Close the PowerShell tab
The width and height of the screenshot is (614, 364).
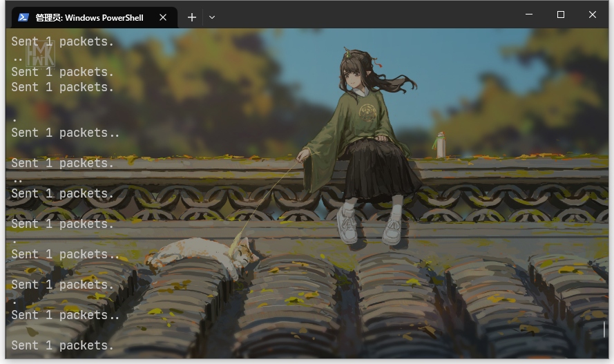(x=163, y=18)
